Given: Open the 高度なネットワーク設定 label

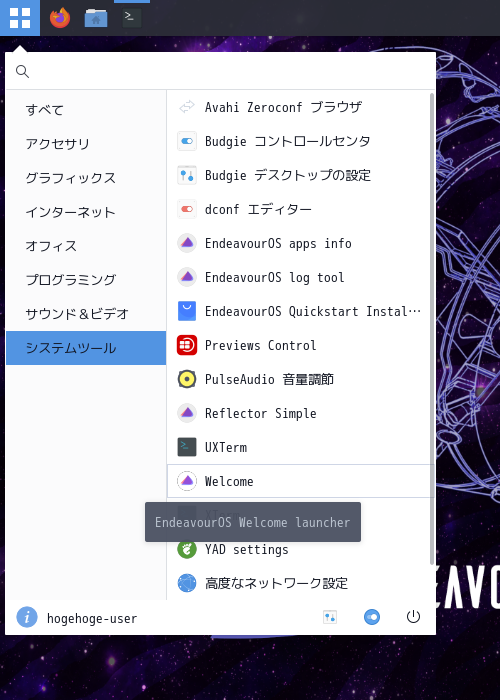Looking at the screenshot, I should (x=276, y=583).
